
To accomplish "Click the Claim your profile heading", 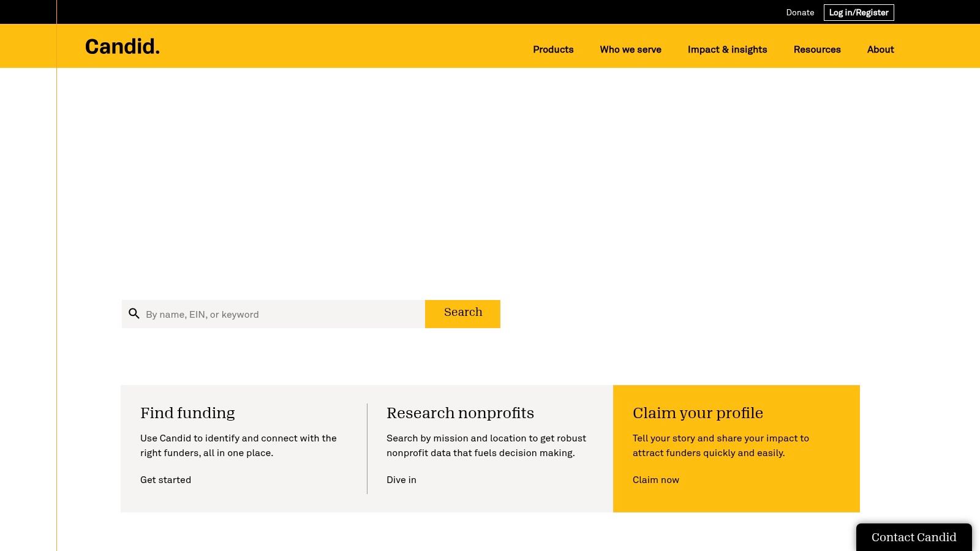I will (x=698, y=413).
